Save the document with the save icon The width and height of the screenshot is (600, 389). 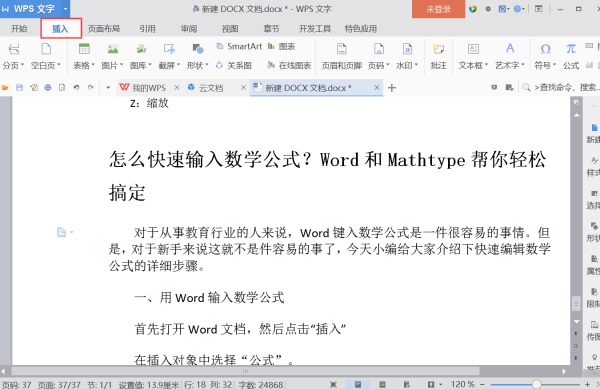[x=19, y=88]
